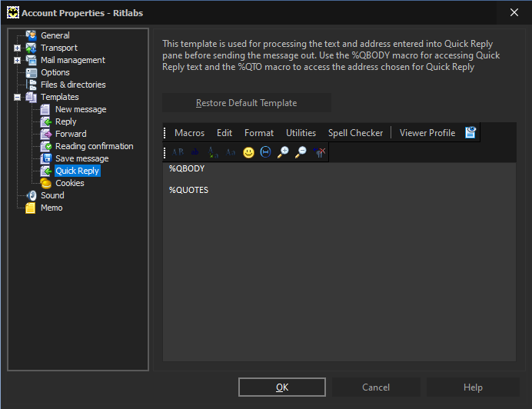Click the Save message floppy disk icon
532x409 pixels.
click(45, 158)
